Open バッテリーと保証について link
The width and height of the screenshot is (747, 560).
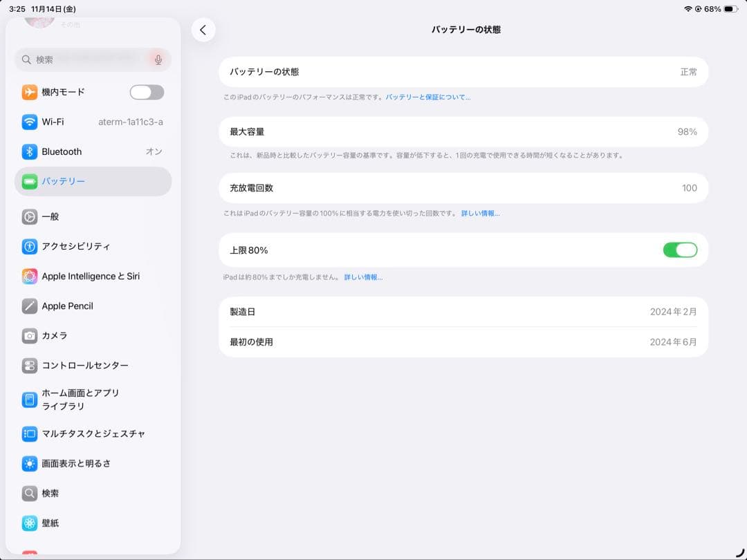pyautogui.click(x=427, y=97)
